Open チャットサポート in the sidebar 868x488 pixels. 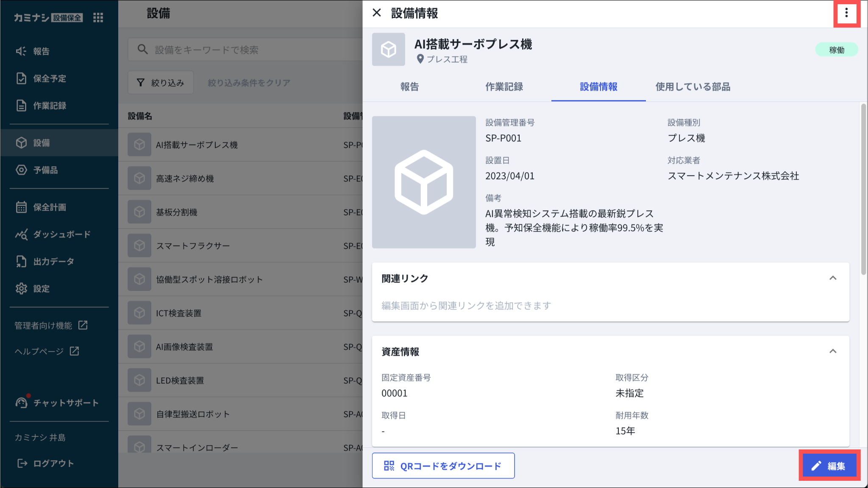(66, 403)
